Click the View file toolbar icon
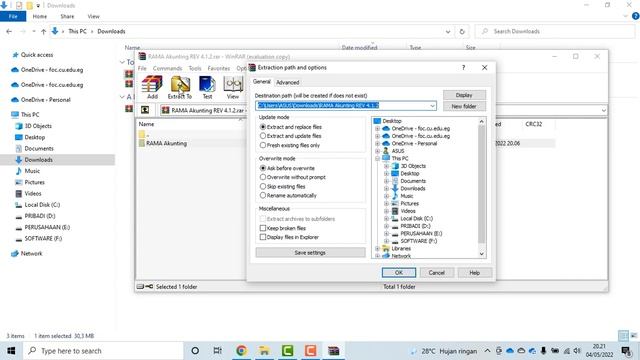This screenshot has width=640, height=360. pos(233,87)
